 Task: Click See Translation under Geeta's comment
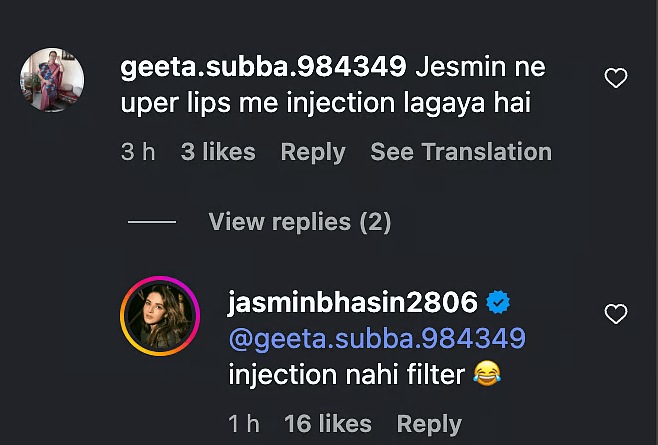(460, 152)
